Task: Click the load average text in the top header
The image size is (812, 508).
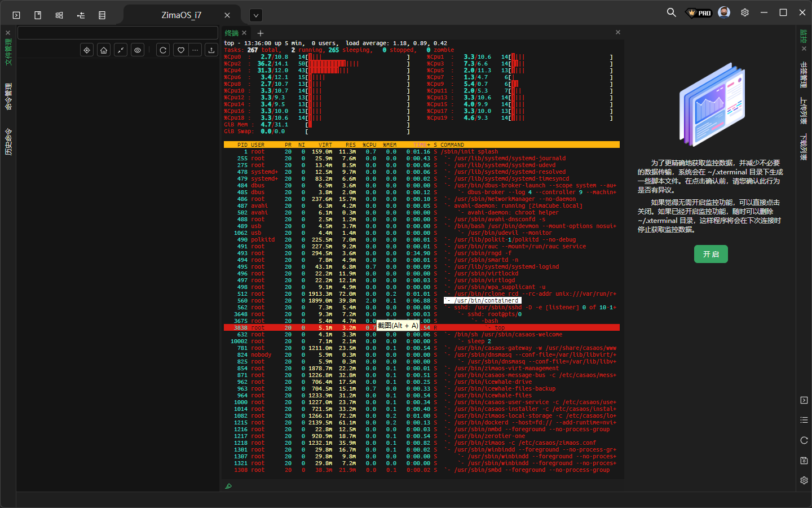Action: coord(396,43)
